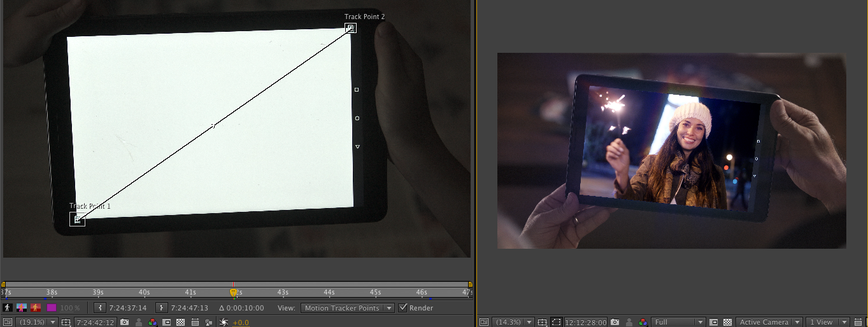Viewport: 868px width, 327px height.
Task: Click the comp button icon in layer panel
Action: click(x=208, y=323)
